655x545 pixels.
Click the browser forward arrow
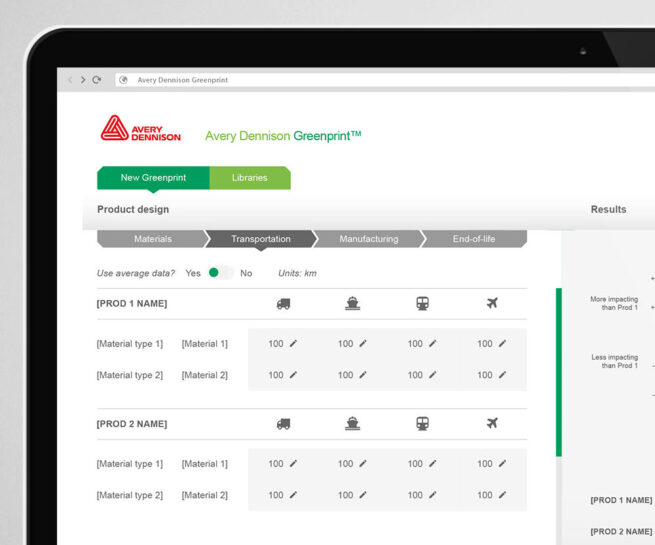coord(83,80)
